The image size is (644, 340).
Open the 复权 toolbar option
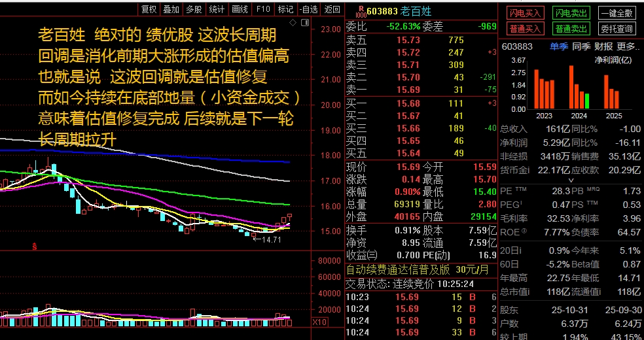149,9
